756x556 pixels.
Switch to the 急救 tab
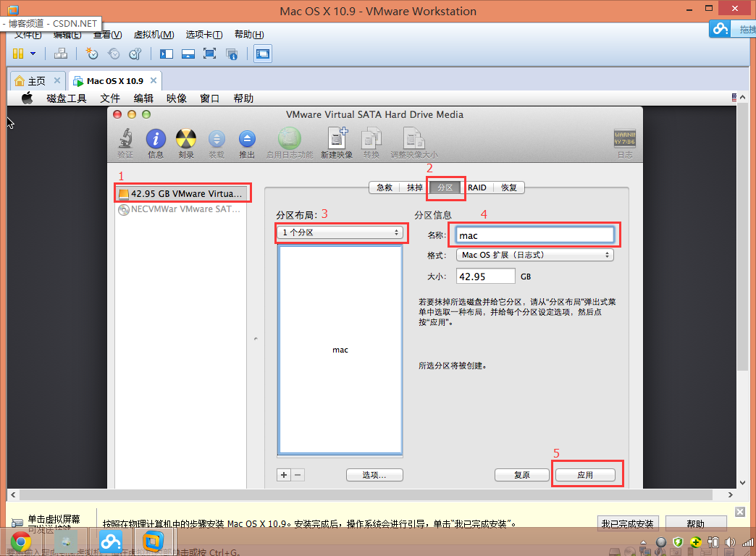point(385,188)
